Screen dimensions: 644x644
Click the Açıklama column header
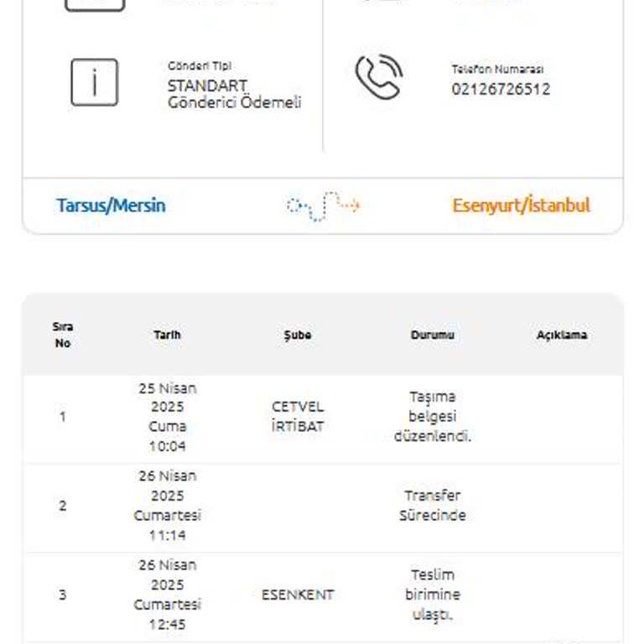pos(562,335)
